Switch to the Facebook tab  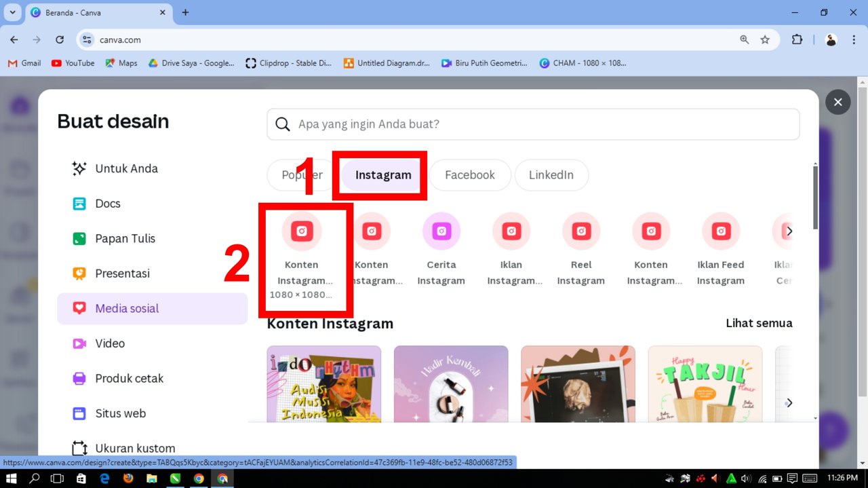[x=470, y=175]
